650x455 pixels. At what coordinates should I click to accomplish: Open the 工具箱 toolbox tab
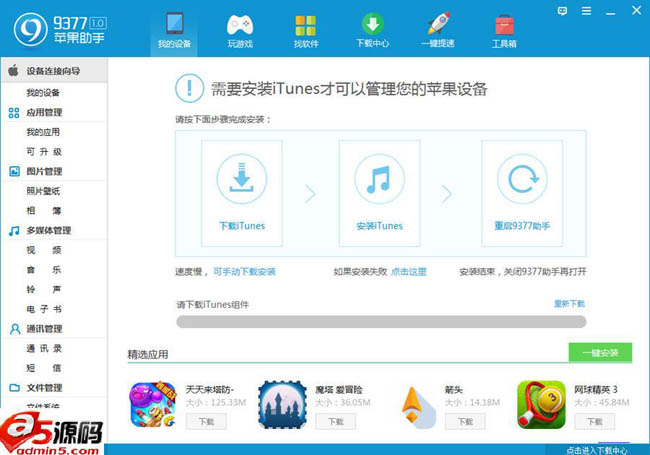coord(504,30)
